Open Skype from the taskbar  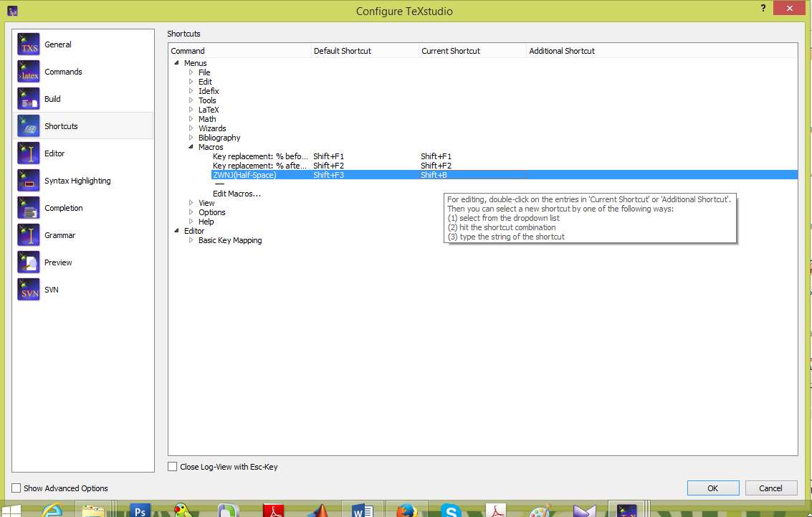pyautogui.click(x=451, y=510)
